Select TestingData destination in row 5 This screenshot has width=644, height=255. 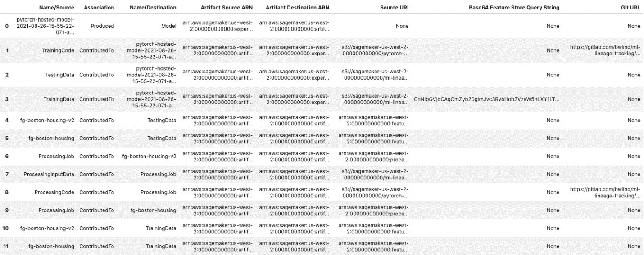pos(162,138)
